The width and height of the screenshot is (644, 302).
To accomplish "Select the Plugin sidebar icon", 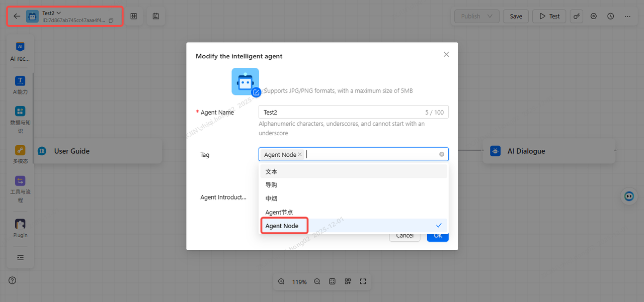I will 20,228.
